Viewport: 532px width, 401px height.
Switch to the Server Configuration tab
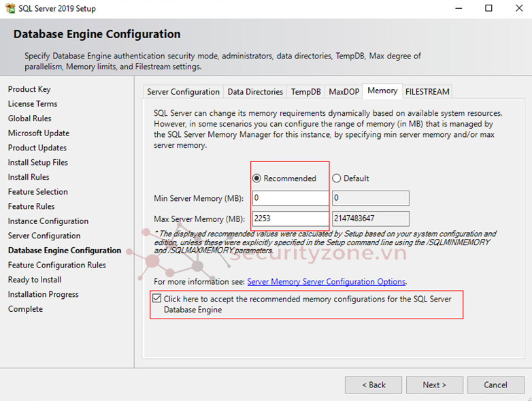click(x=183, y=92)
